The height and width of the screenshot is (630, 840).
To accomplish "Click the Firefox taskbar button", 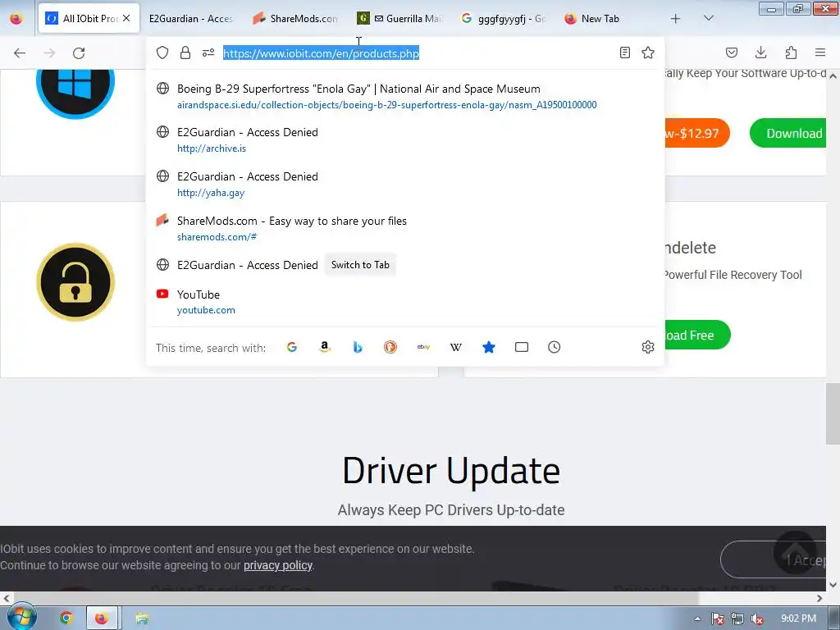I will point(102,619).
